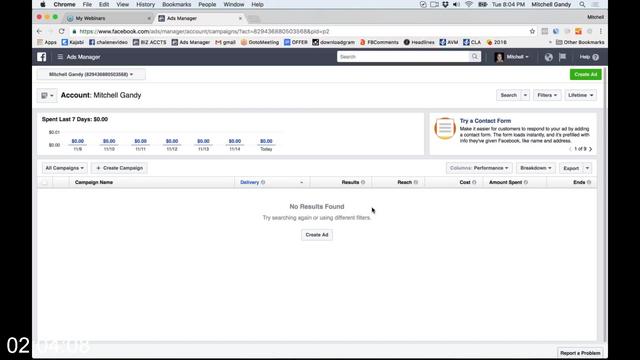
Task: Open the account view icon dropdown
Action: click(47, 96)
